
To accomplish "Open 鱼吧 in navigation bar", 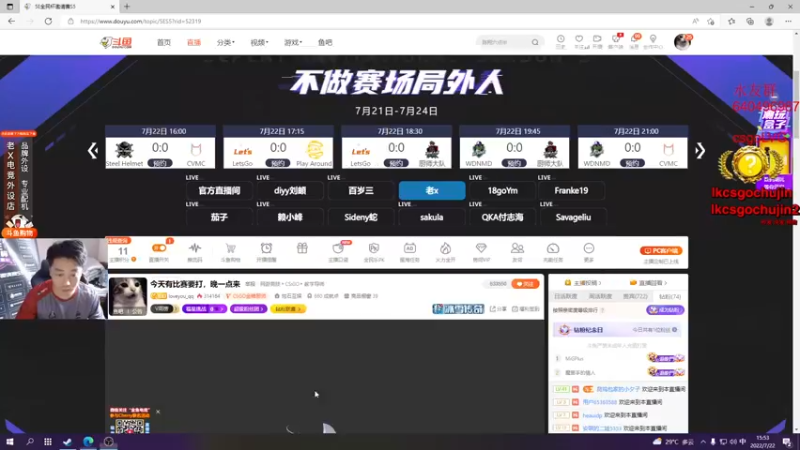I will [325, 42].
